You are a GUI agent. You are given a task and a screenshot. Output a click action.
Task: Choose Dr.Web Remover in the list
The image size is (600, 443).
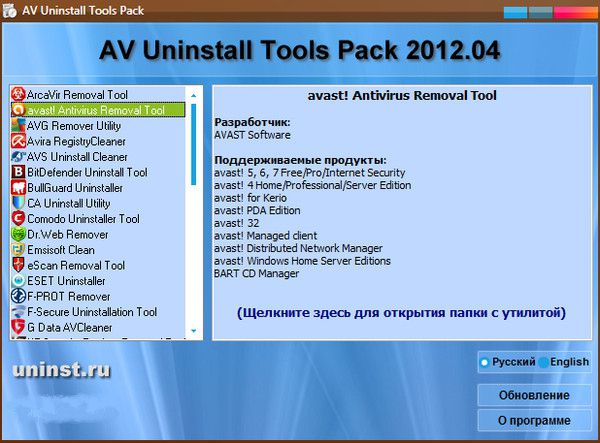coord(98,234)
